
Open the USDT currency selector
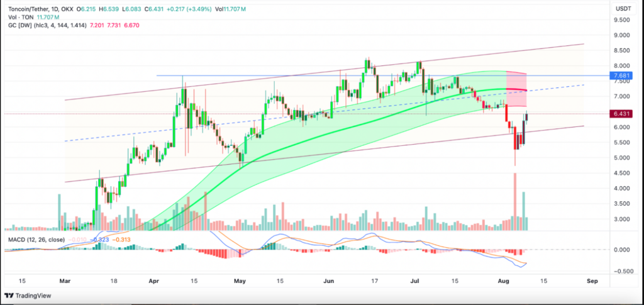click(x=623, y=8)
